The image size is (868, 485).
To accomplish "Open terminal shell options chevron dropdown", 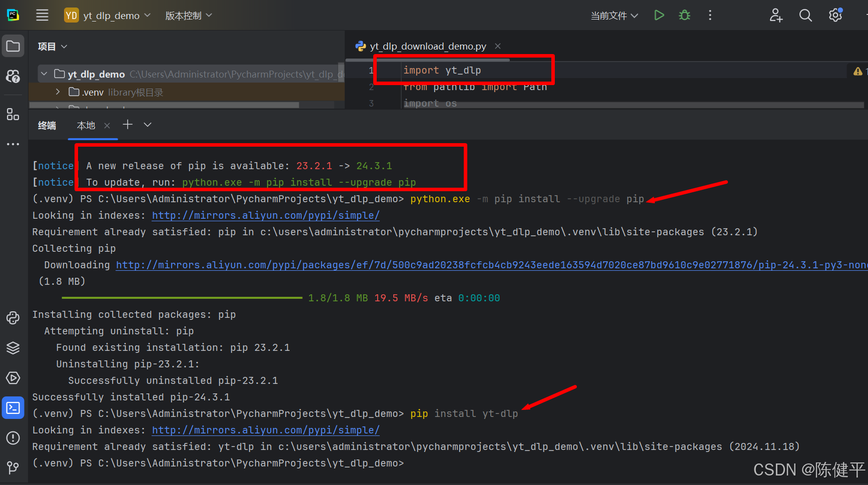I will point(148,125).
